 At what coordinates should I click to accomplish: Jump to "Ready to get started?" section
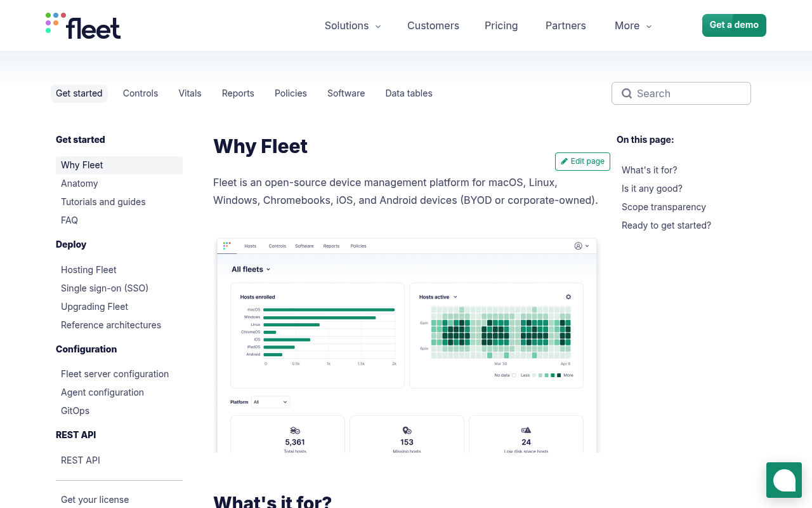(666, 225)
